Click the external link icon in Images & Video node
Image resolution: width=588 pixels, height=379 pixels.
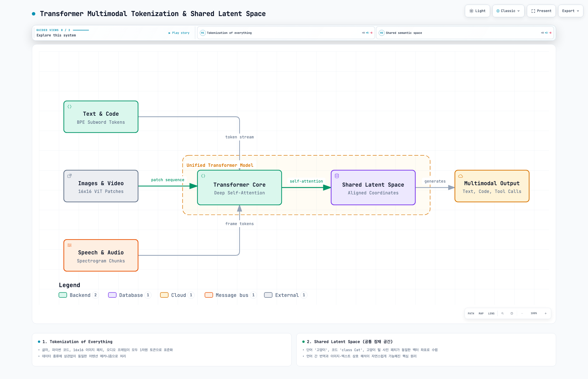[x=69, y=176]
